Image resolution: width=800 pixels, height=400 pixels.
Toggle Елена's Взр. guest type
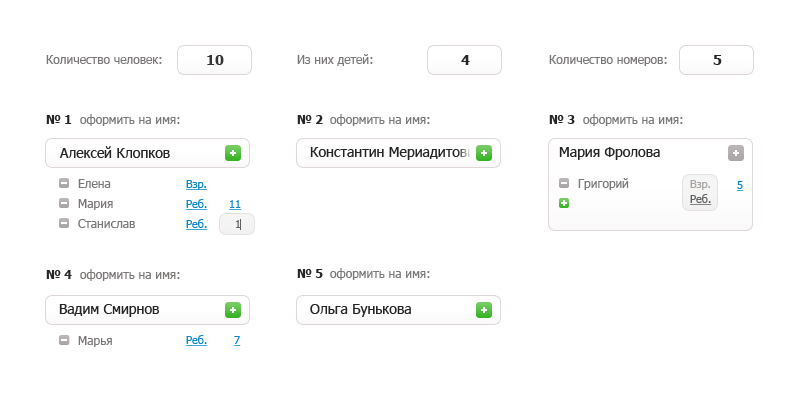click(x=196, y=184)
